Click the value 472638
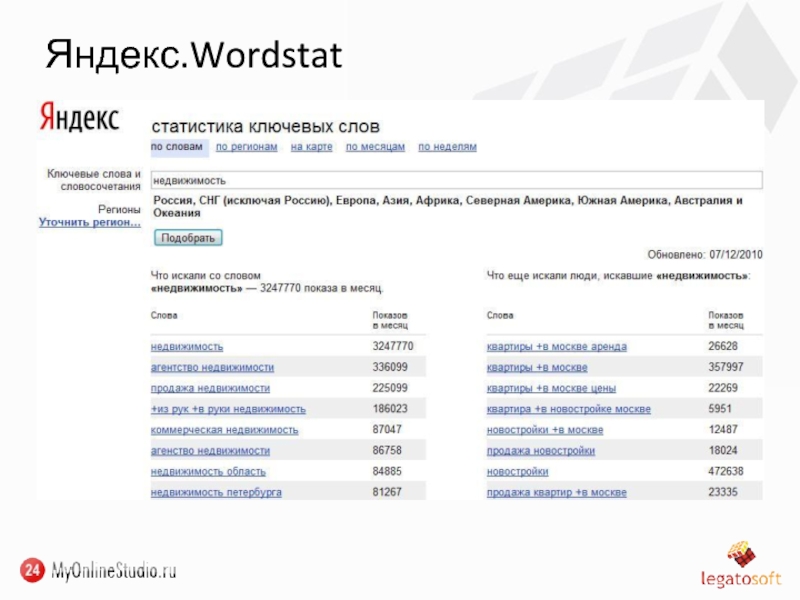The height and width of the screenshot is (600, 800). 726,471
